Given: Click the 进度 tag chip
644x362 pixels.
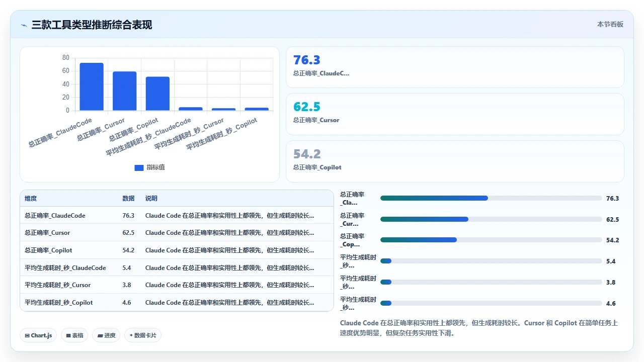Looking at the screenshot, I should (106, 335).
